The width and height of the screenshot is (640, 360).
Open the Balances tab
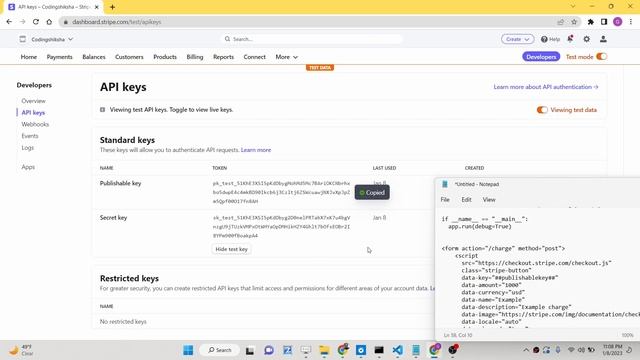pyautogui.click(x=94, y=57)
